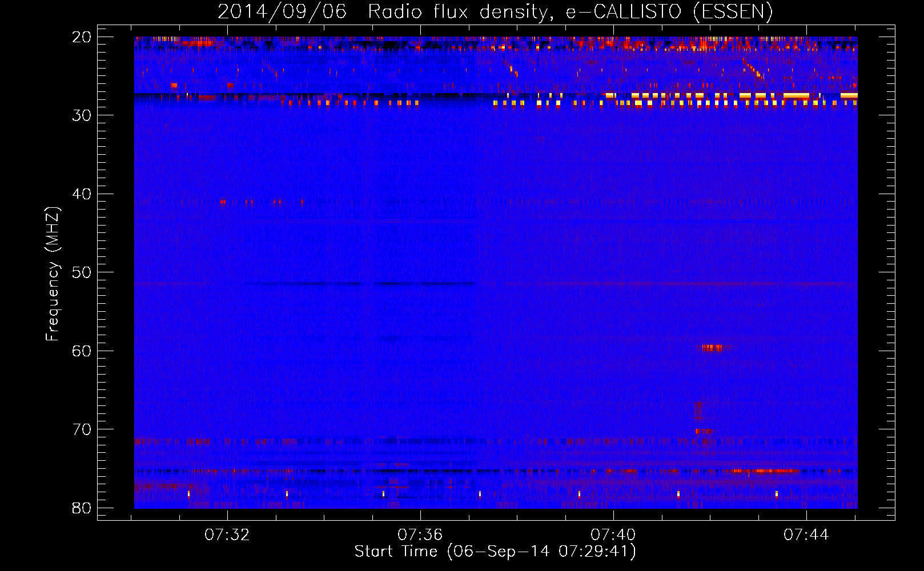Click the bright yellow band near 27 MHz after 07:43
Image resolution: width=924 pixels, height=571 pixels.
[x=796, y=95]
